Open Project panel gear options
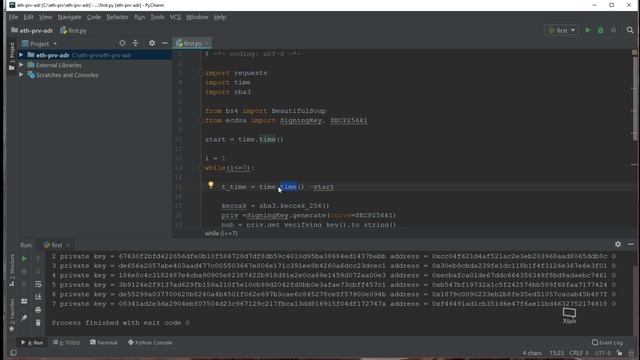Screen dimensions: 640x360 pyautogui.click(x=152, y=43)
